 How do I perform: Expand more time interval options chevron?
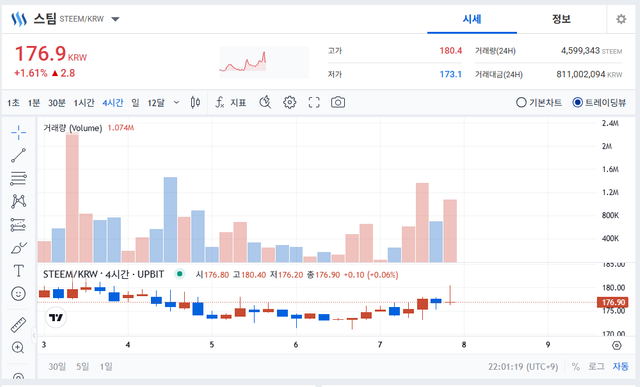pyautogui.click(x=176, y=102)
